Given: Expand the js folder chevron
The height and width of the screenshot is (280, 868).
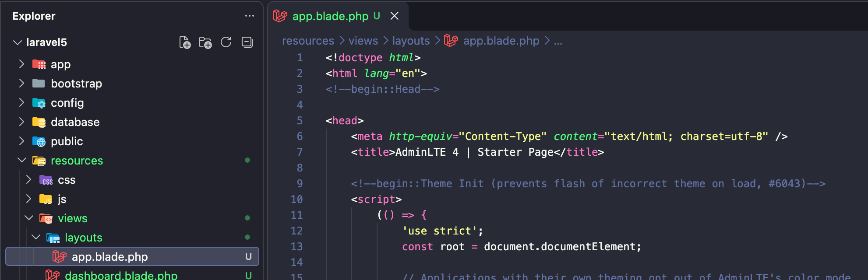Looking at the screenshot, I should click(x=28, y=199).
